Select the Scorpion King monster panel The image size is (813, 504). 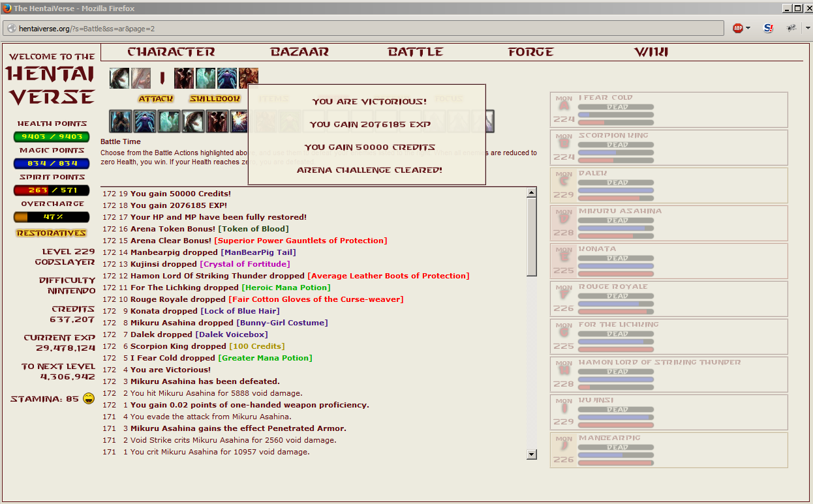coord(669,147)
